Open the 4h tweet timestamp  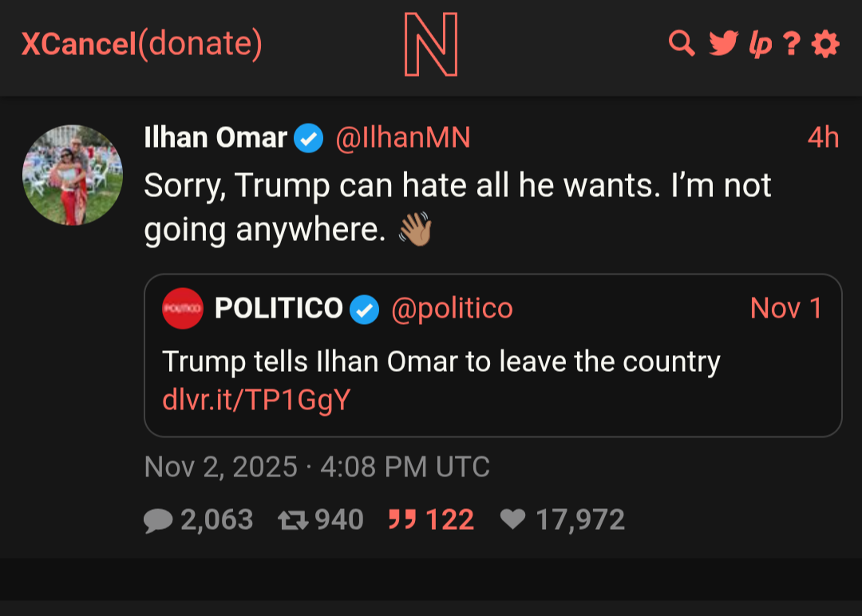point(823,138)
